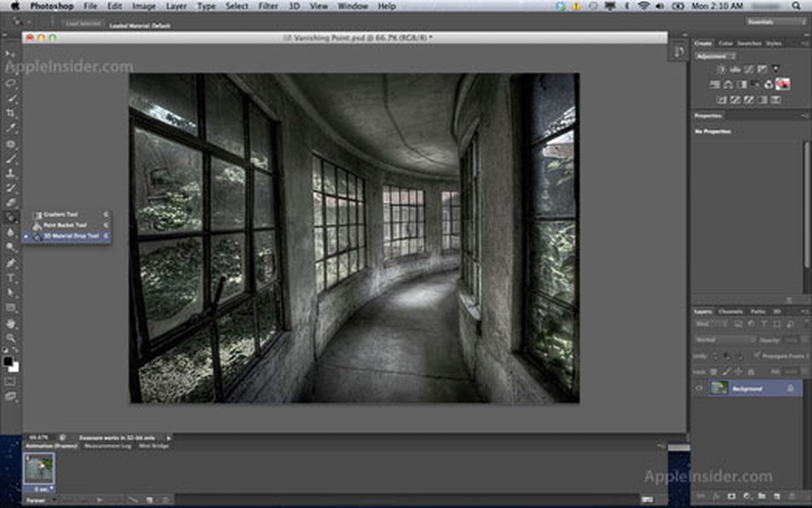Click the foreground color swatch
Image resolution: width=812 pixels, height=508 pixels.
point(8,362)
